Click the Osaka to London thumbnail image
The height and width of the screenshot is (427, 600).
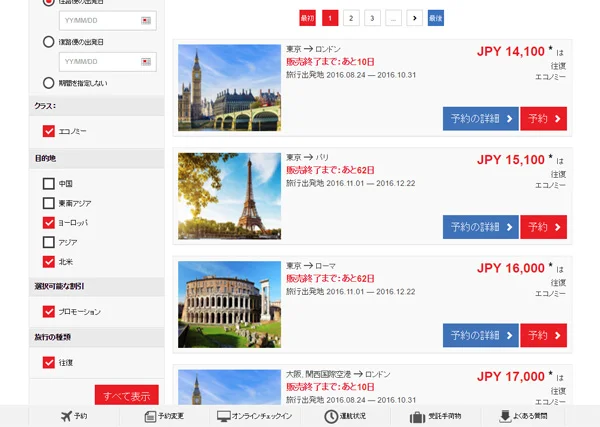pos(229,387)
